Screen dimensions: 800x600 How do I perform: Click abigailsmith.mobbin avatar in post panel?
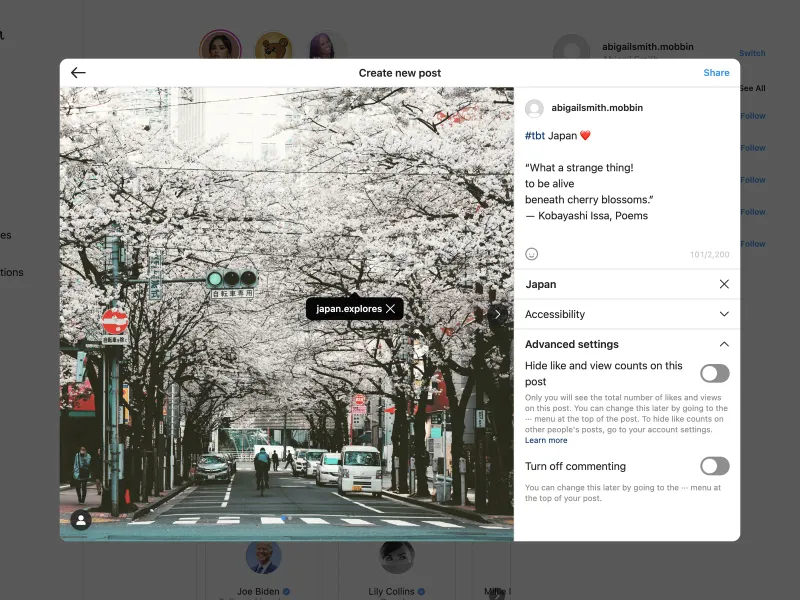(x=534, y=108)
